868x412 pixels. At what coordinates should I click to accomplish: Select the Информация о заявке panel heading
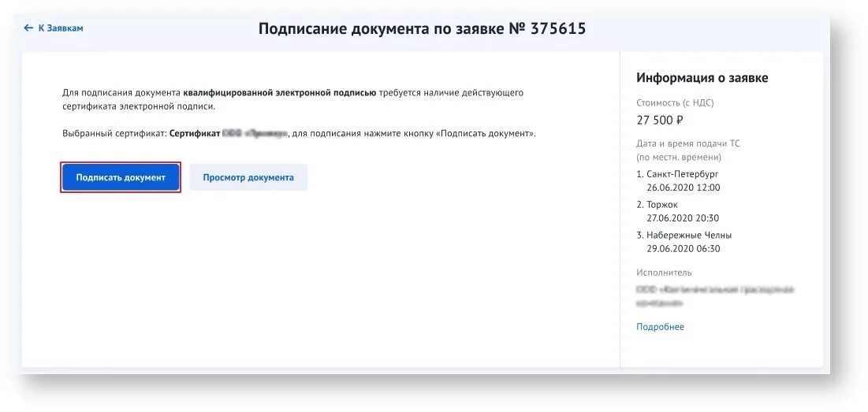[x=702, y=78]
